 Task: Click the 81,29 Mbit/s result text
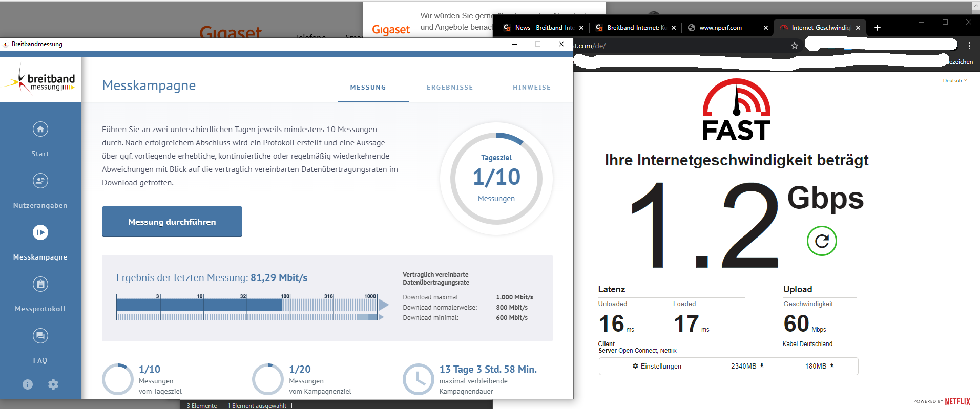[x=279, y=278]
